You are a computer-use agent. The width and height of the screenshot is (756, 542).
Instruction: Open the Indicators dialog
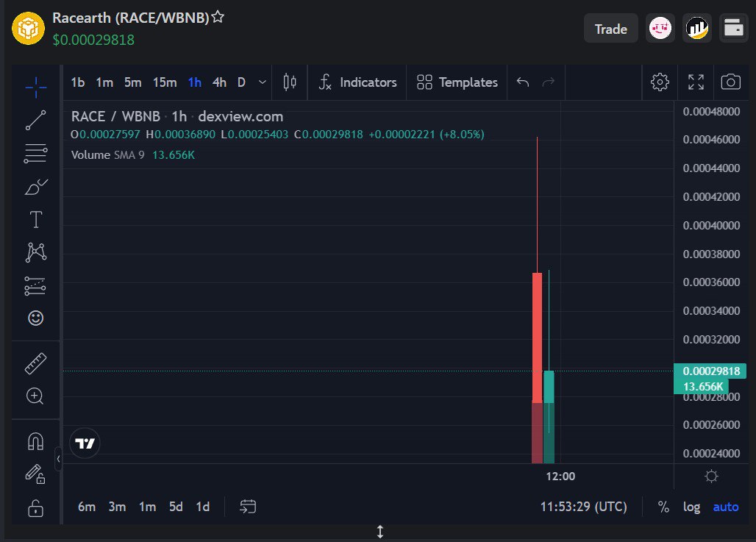[357, 82]
